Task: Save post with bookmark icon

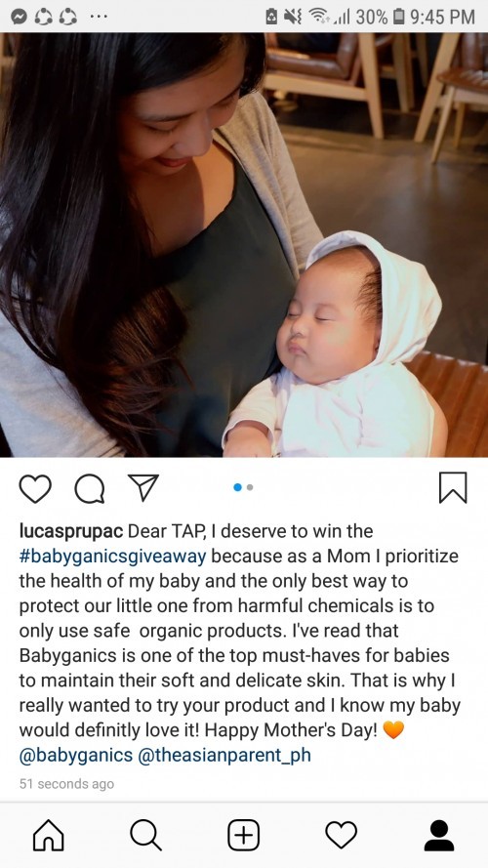Action: (x=453, y=487)
